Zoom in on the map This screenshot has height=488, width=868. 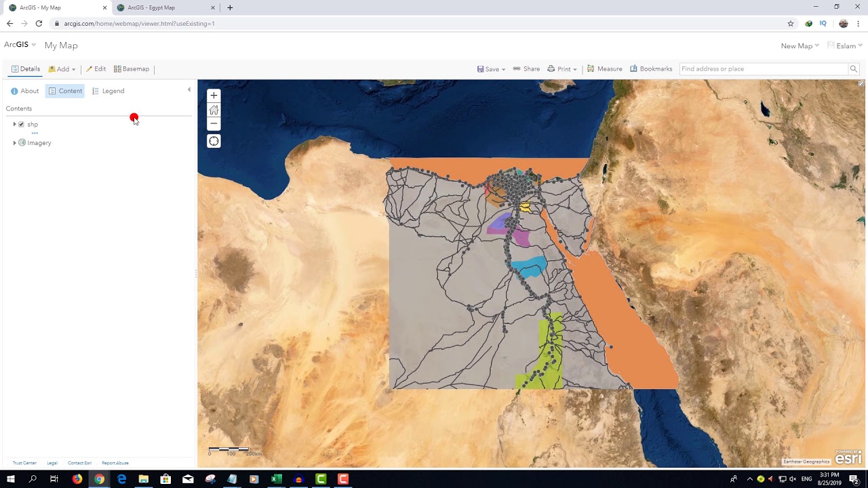(214, 96)
